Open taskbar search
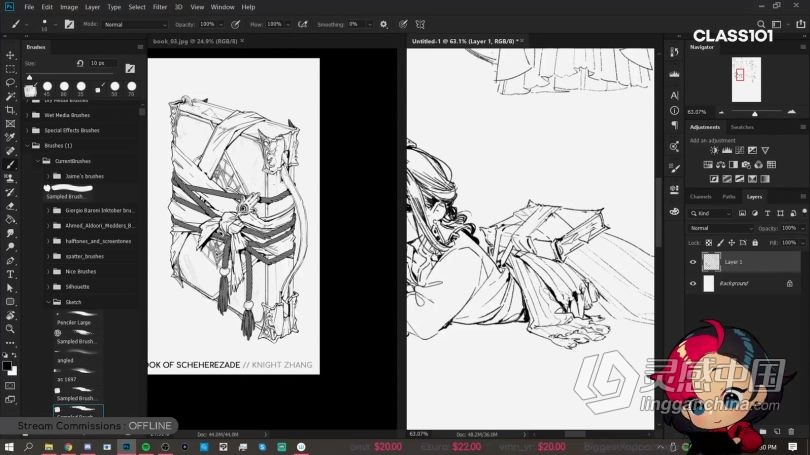The height and width of the screenshot is (455, 810). click(x=28, y=447)
